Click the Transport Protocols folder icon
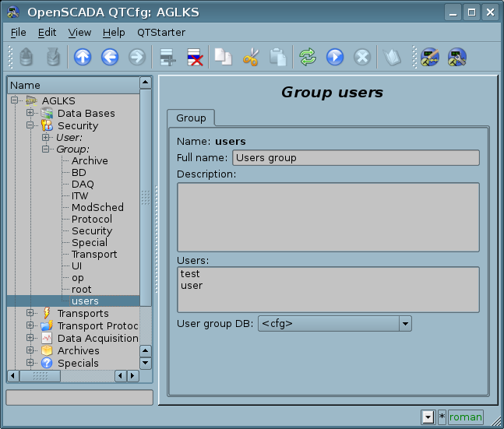The image size is (504, 429). [x=47, y=325]
